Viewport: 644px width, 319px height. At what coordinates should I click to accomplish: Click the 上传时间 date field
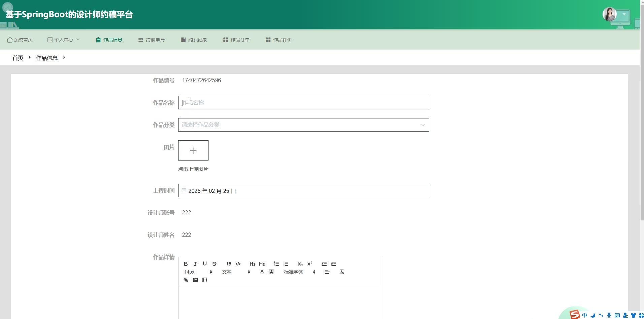(x=303, y=190)
